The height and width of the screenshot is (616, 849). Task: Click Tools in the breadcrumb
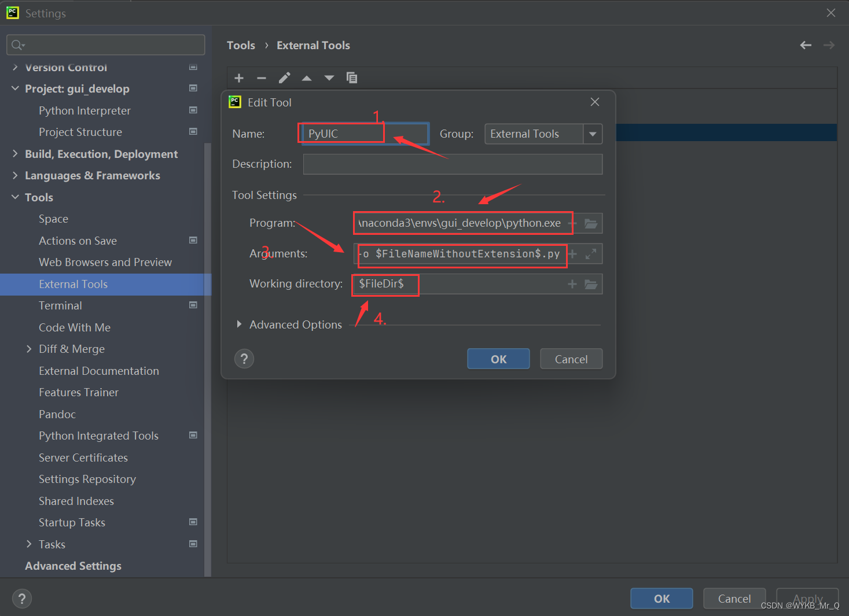point(241,45)
